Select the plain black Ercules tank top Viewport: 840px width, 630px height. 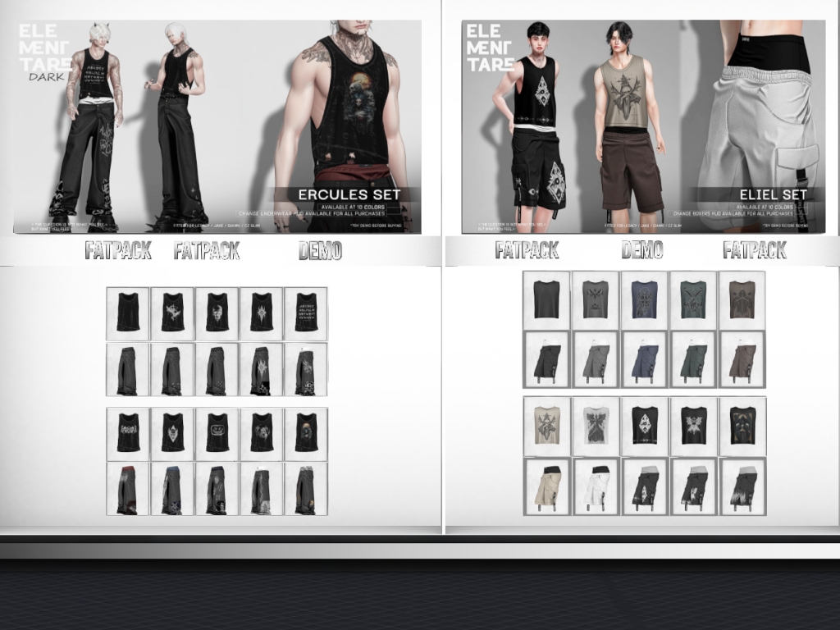128,313
